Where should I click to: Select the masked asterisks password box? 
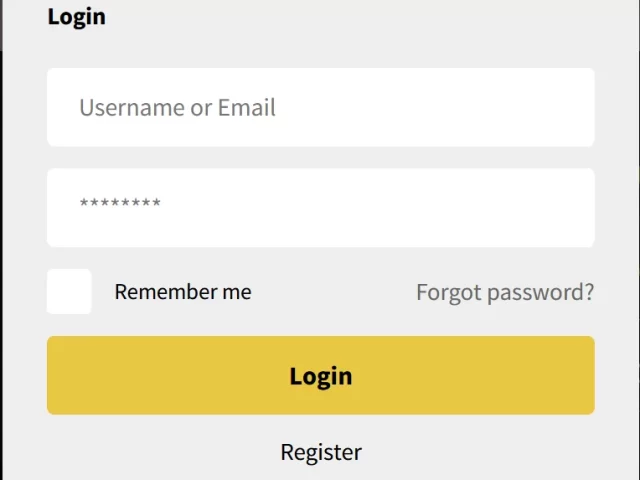coord(320,207)
